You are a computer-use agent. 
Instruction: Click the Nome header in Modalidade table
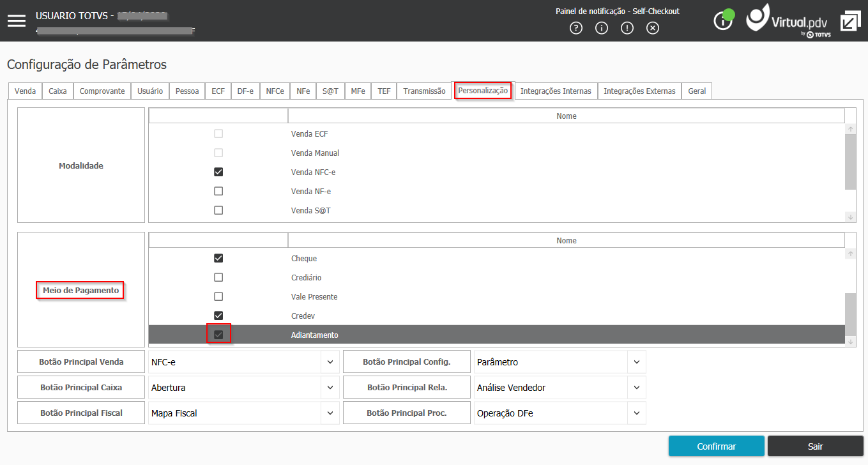tap(567, 116)
